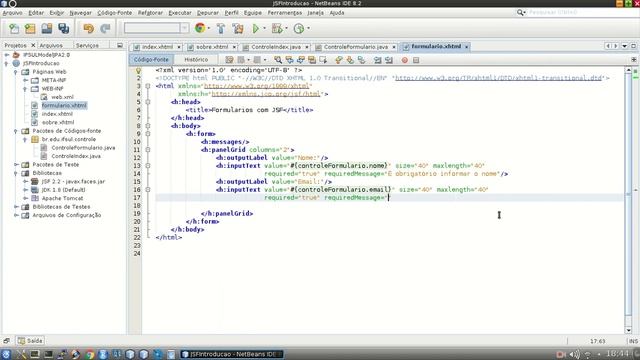The height and width of the screenshot is (360, 640).
Task: Click the Undo arrow icon
Action: click(x=89, y=29)
